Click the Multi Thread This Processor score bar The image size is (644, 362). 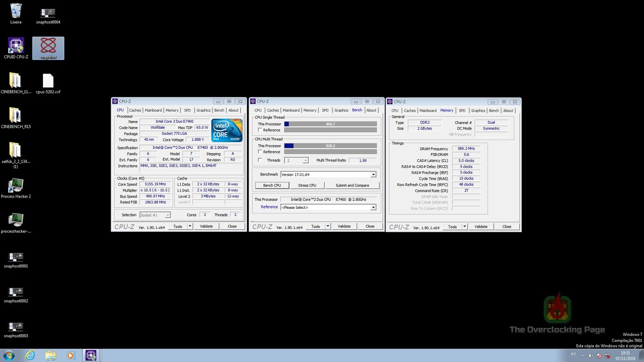coord(330,146)
